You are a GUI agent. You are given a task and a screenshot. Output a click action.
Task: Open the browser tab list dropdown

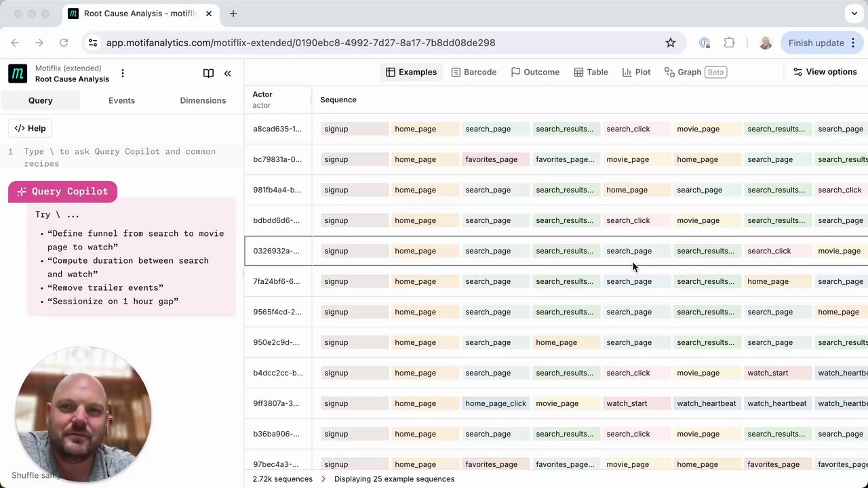[x=854, y=14]
